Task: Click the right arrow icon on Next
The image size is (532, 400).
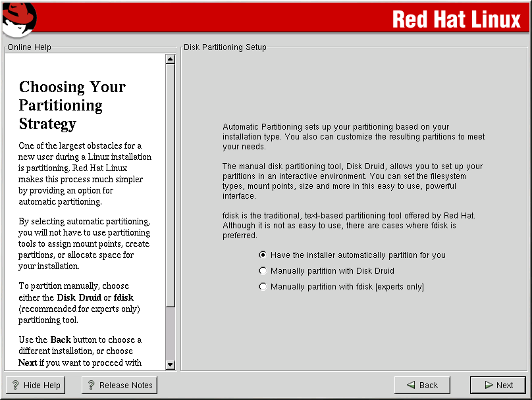Action: [x=488, y=386]
